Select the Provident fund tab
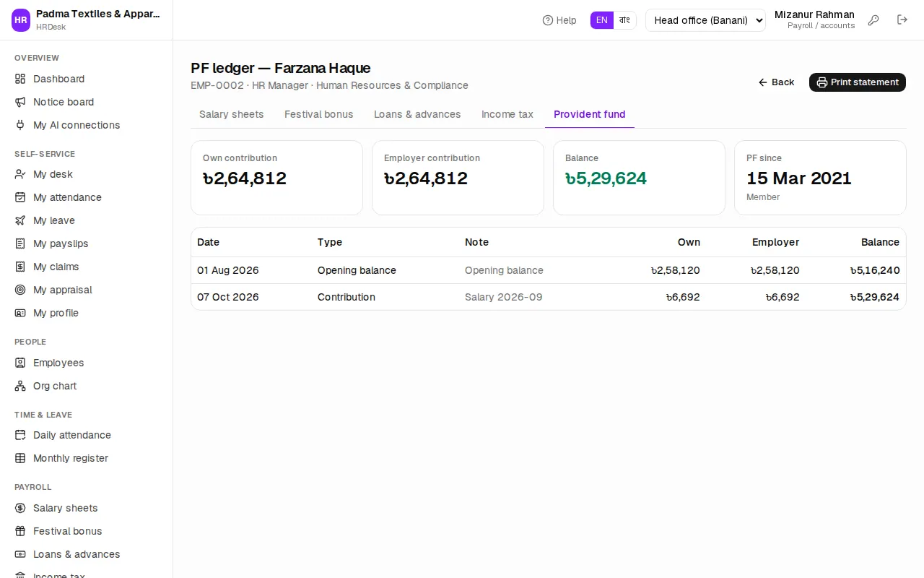 [590, 114]
